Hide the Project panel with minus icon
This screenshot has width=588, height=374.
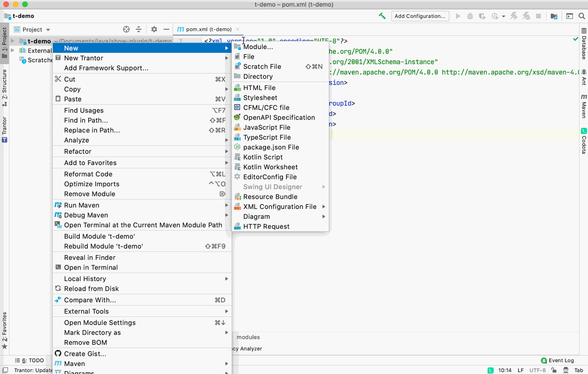coord(166,29)
